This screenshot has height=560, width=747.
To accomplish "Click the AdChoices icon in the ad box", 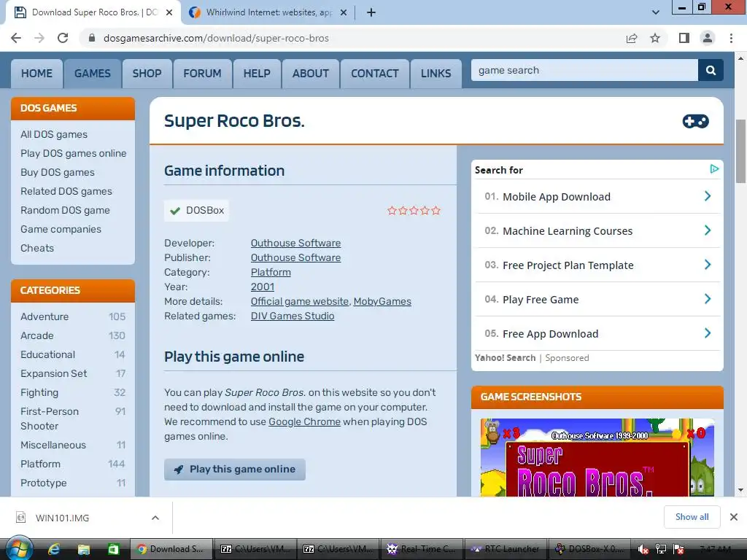I will [714, 168].
